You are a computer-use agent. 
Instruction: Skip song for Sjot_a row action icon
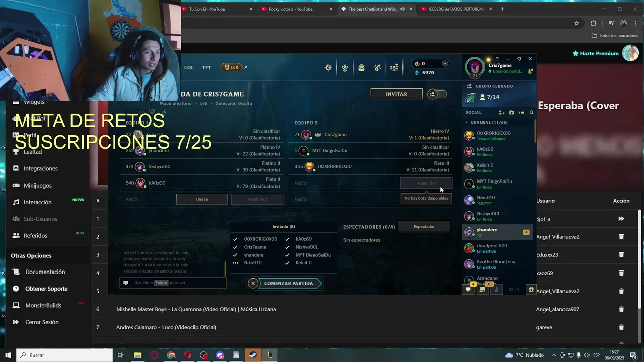tap(621, 219)
